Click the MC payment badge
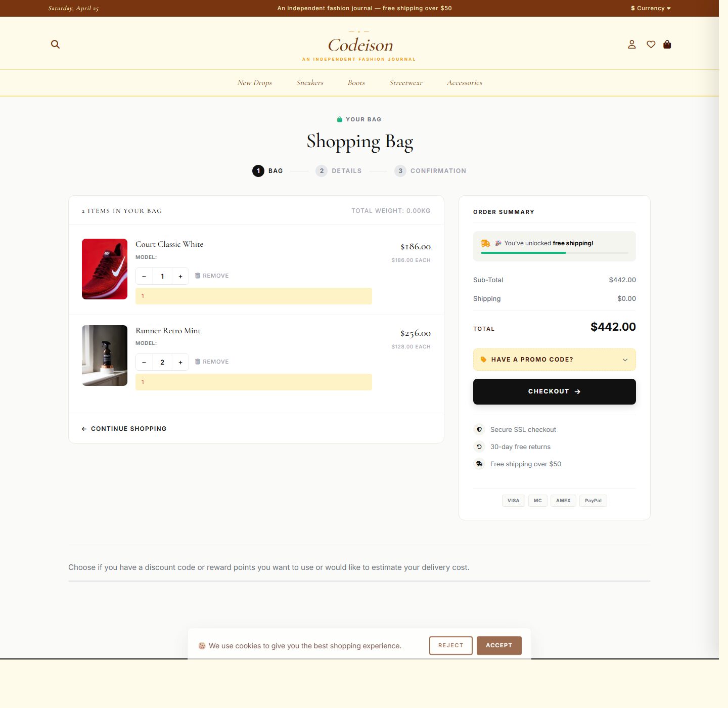 (x=538, y=501)
